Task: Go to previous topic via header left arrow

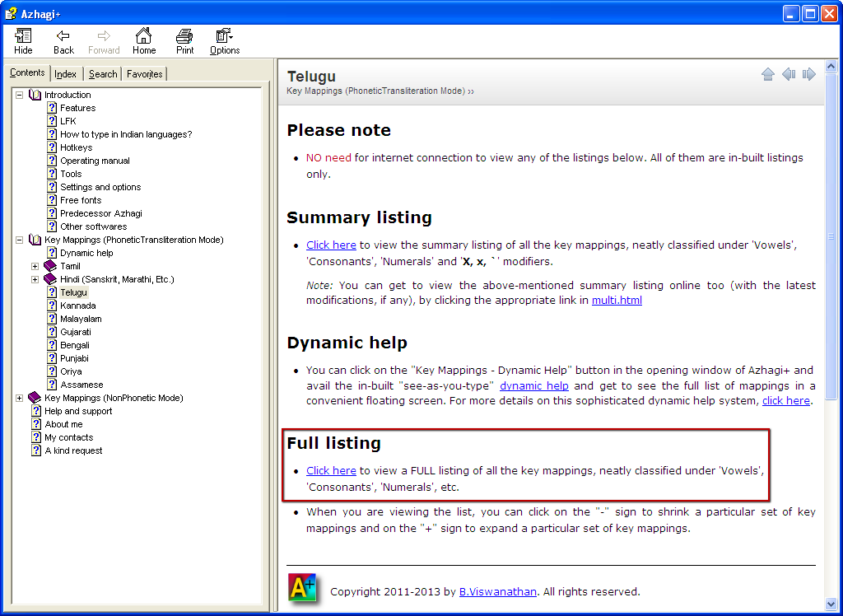Action: coord(789,75)
